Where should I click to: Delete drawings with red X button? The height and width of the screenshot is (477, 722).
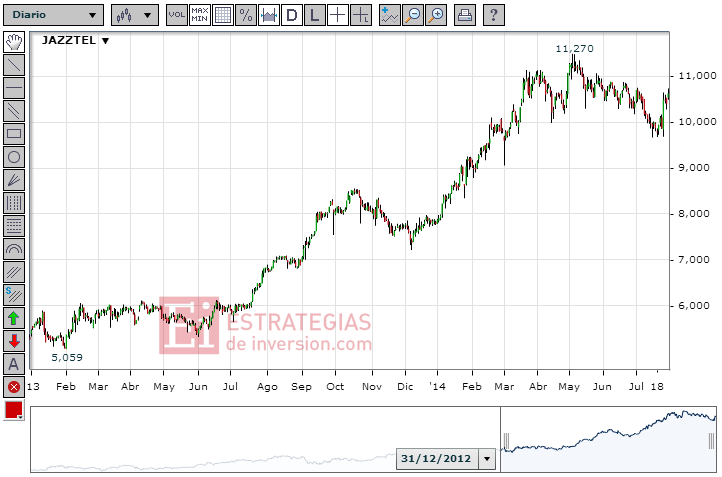point(14,387)
